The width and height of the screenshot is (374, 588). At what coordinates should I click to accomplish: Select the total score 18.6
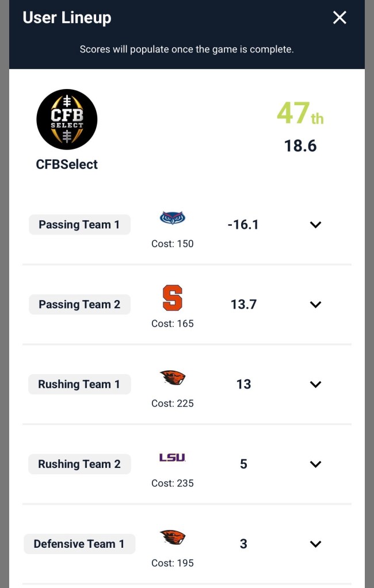300,145
